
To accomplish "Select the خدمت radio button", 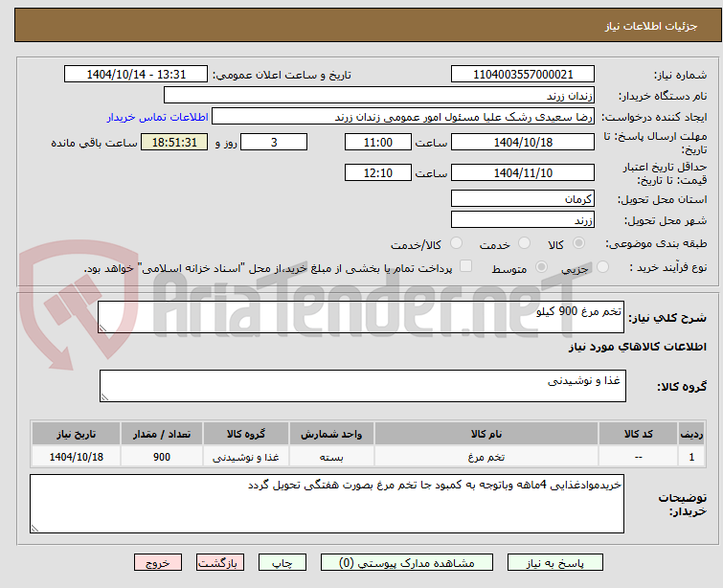I will click(x=524, y=243).
